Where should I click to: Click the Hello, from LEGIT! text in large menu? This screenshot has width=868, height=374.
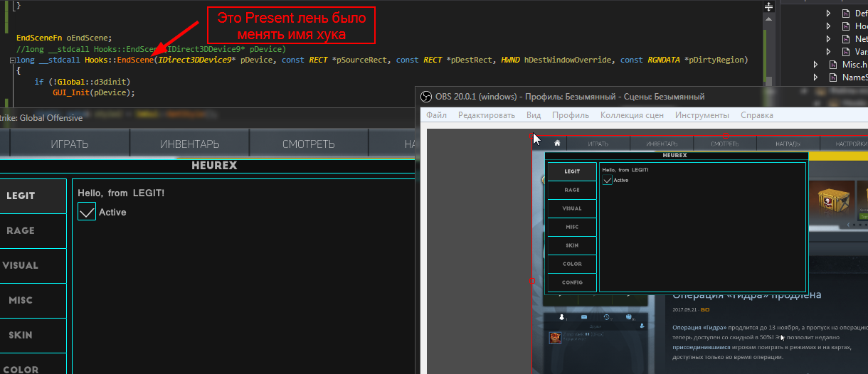[121, 193]
